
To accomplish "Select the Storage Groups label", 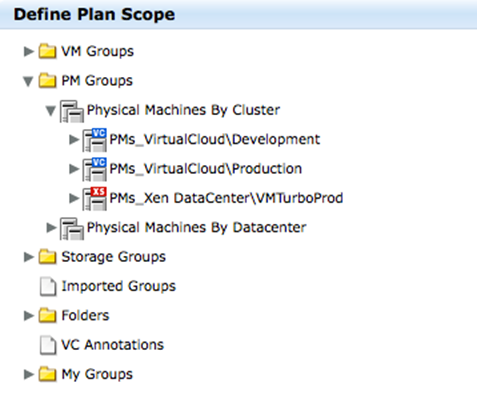I will [x=114, y=257].
